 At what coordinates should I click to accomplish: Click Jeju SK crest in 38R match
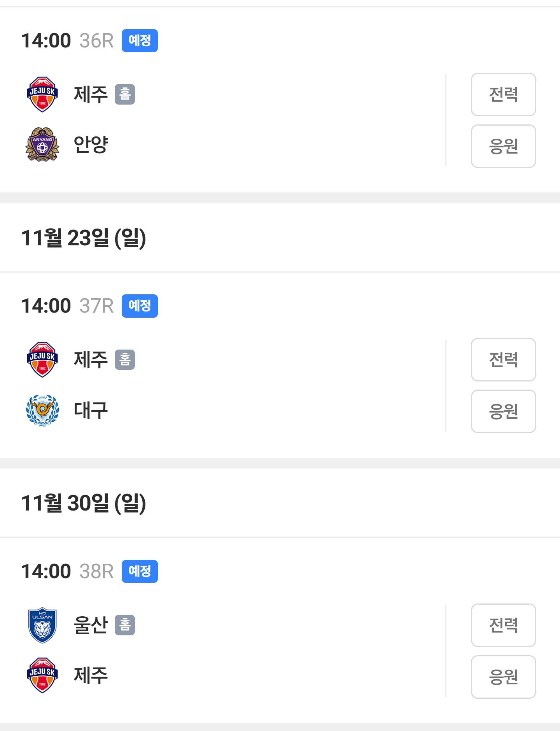click(x=42, y=675)
